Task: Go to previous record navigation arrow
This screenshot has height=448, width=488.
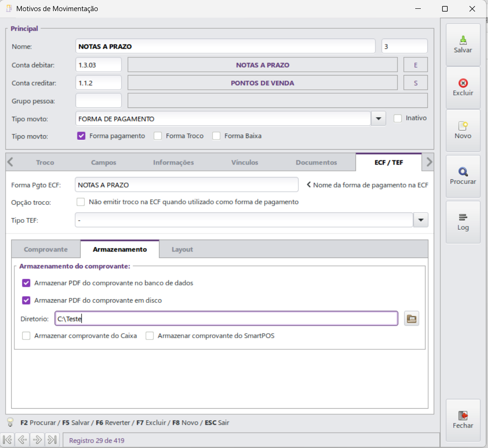Action: click(x=22, y=440)
